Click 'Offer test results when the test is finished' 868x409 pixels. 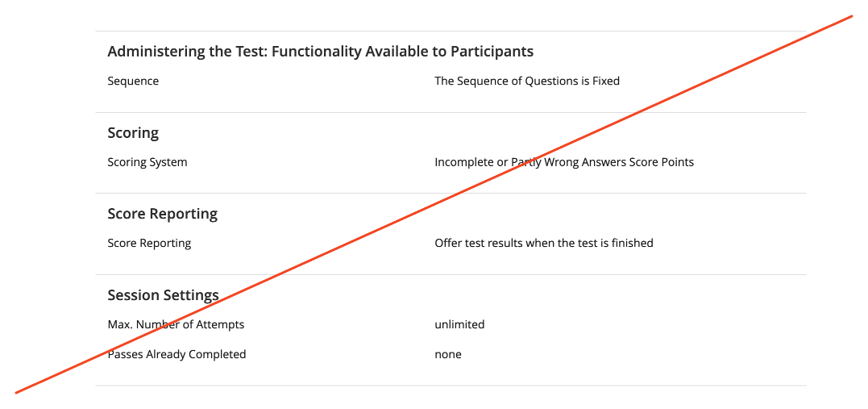tap(543, 243)
